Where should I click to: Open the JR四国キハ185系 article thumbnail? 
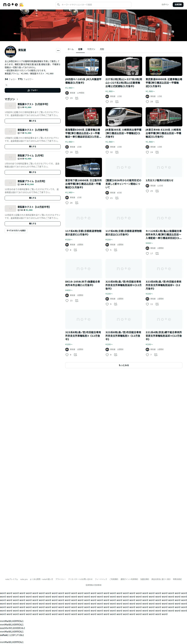(x=84, y=66)
